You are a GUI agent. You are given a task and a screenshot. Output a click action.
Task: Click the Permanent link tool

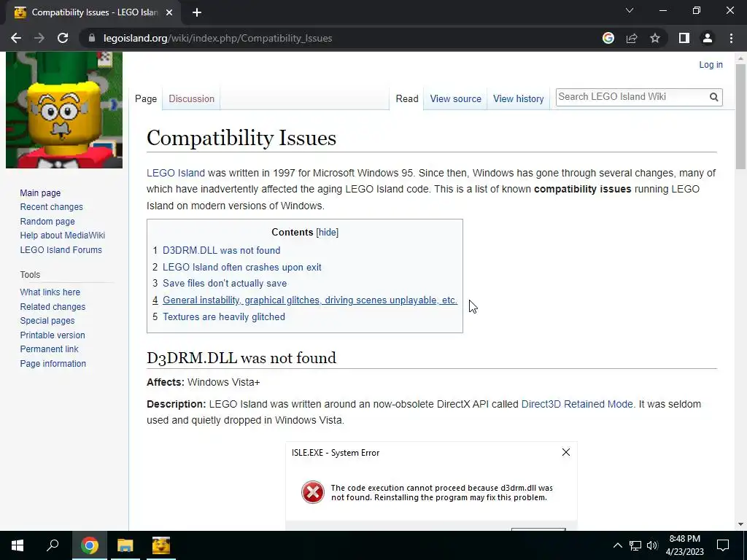coord(49,349)
